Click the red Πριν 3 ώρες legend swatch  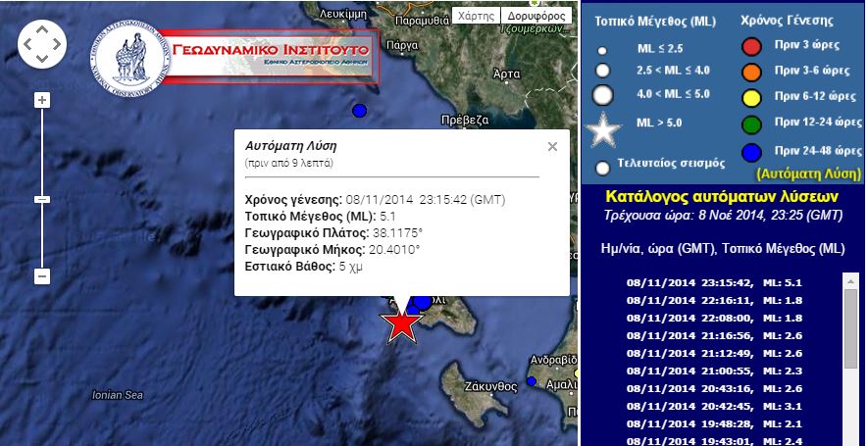pyautogui.click(x=751, y=46)
